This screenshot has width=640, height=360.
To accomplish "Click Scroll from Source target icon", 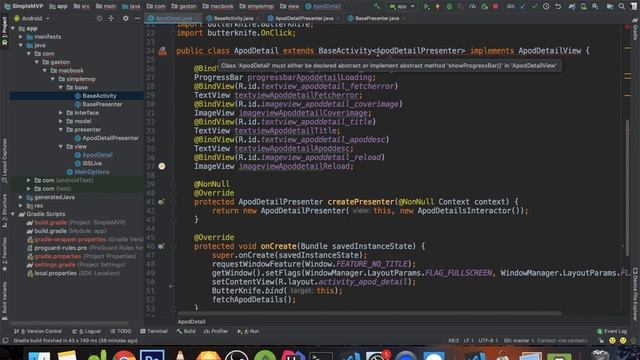I will tap(99, 18).
